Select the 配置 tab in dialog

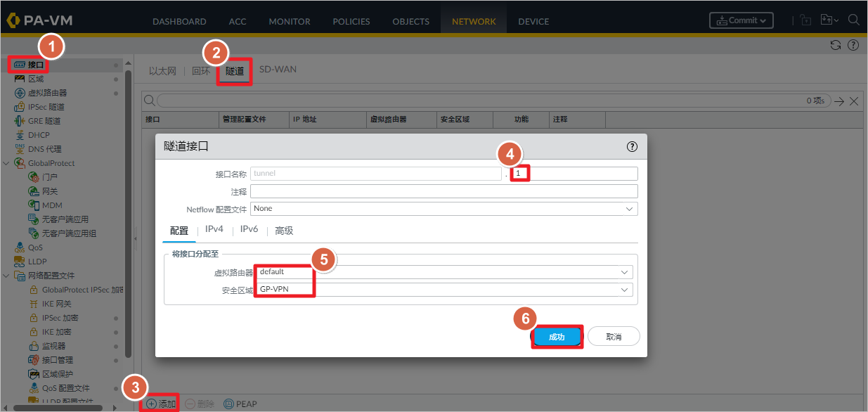point(179,230)
